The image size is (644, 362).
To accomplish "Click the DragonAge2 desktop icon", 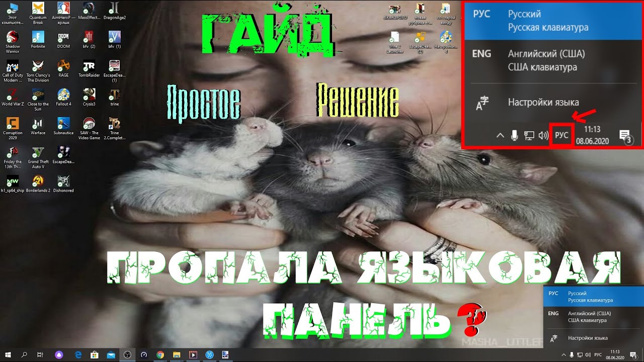I will point(115,11).
